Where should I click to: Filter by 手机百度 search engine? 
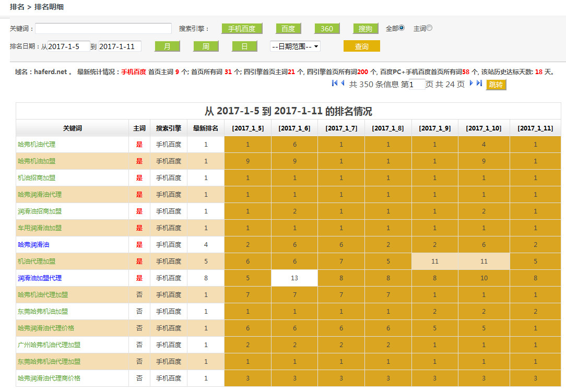tap(242, 29)
